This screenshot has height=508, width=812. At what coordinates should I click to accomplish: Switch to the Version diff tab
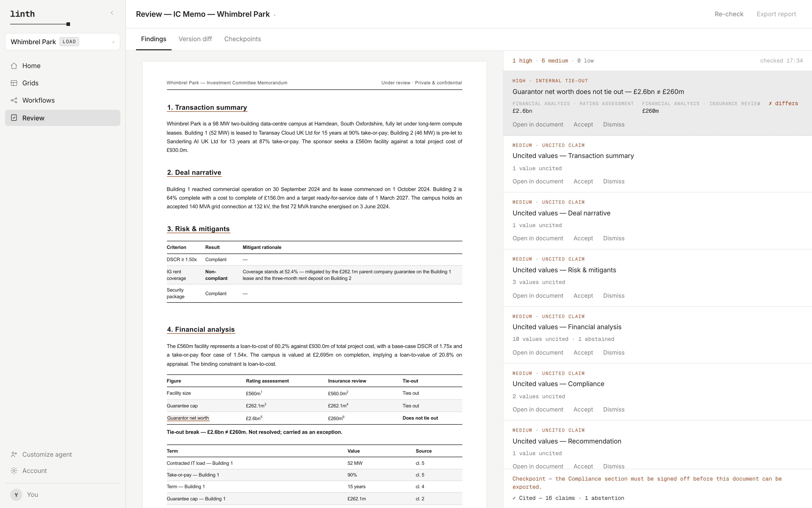click(195, 39)
